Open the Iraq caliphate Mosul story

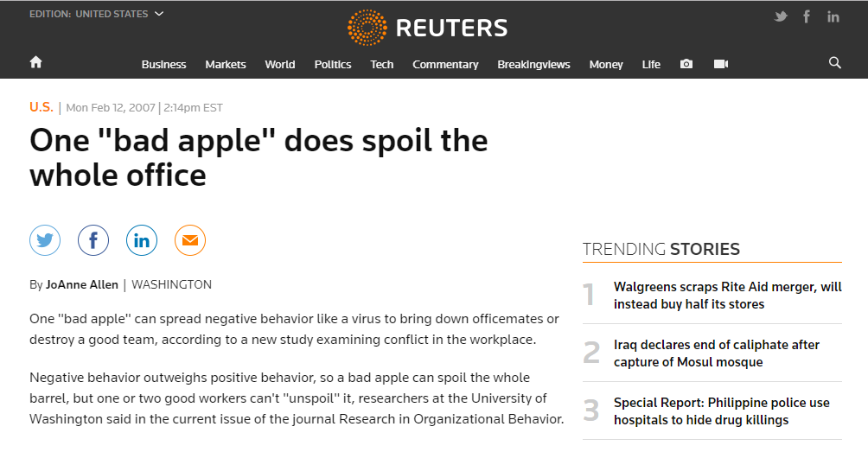[x=716, y=353]
